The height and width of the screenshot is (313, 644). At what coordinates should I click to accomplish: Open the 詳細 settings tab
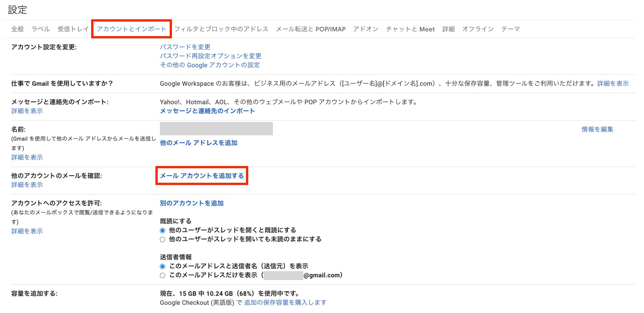[448, 29]
